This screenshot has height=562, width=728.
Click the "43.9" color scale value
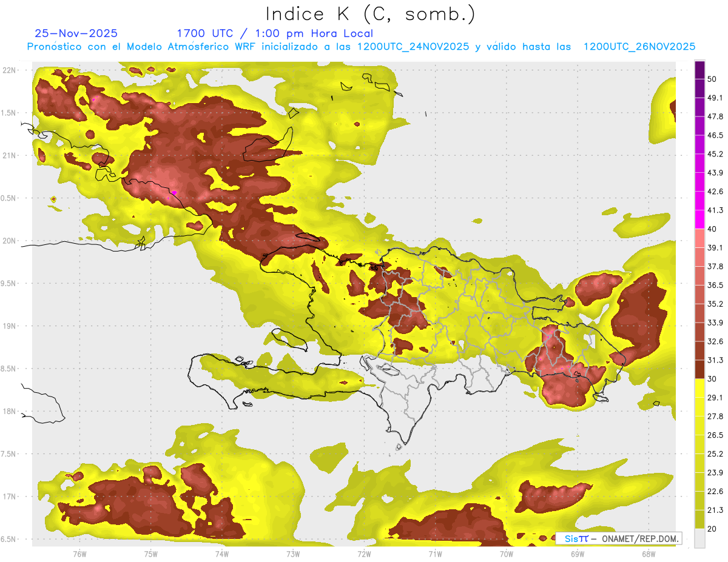pyautogui.click(x=715, y=173)
